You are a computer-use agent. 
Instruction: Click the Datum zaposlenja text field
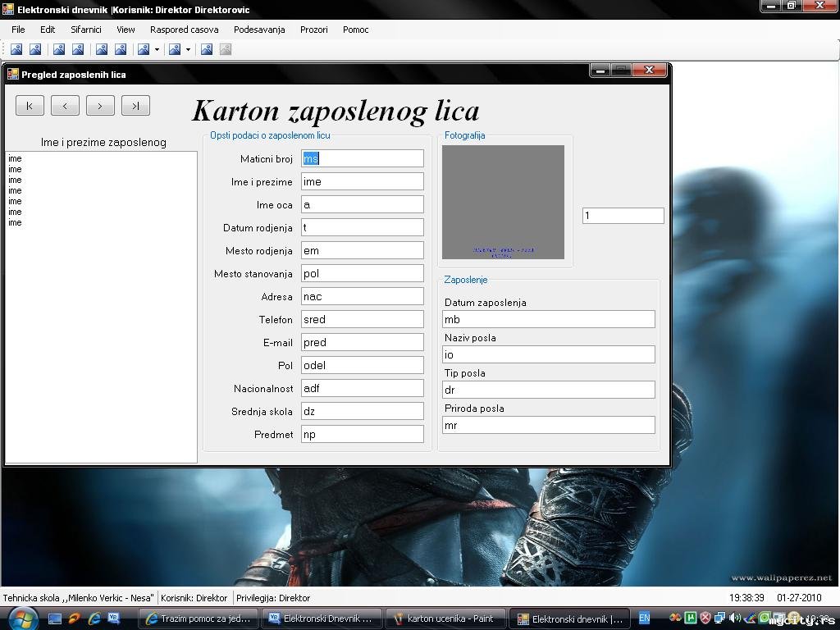pyautogui.click(x=548, y=319)
